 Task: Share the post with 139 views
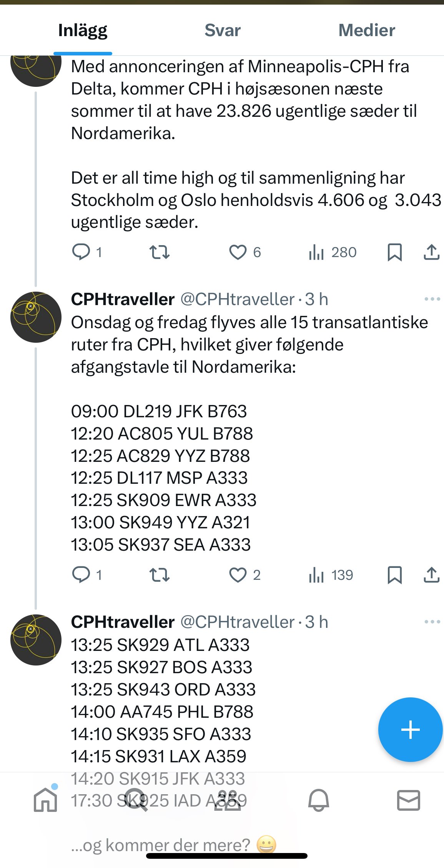(431, 575)
